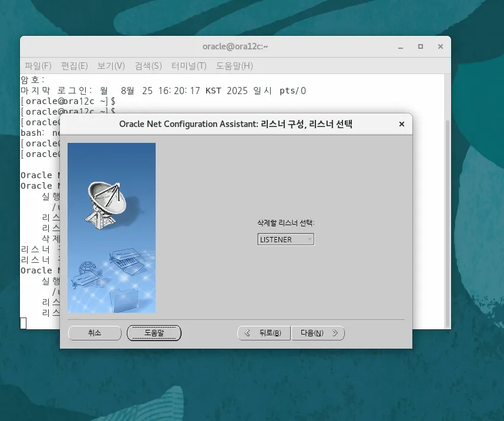
Task: Open the 터미널(T) menu in terminal
Action: [x=189, y=66]
